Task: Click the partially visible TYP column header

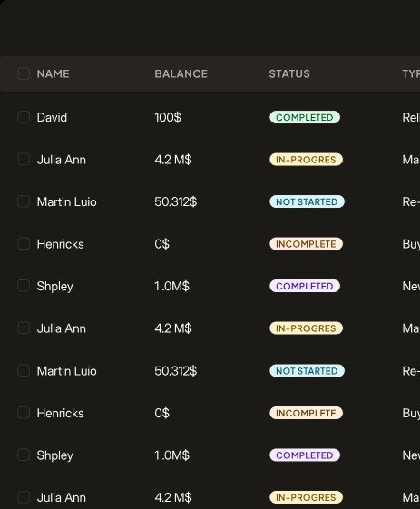Action: [x=411, y=74]
